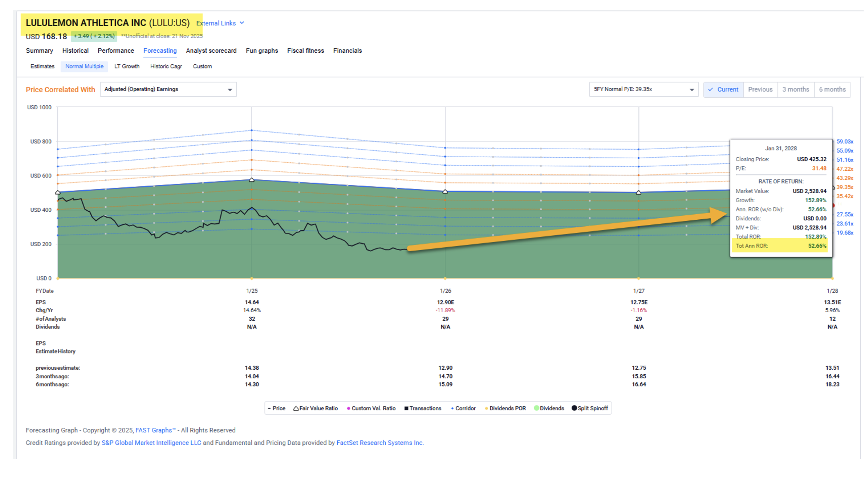Open S&P Global Market Intelligence LLC link
This screenshot has width=868, height=477.
pos(151,443)
